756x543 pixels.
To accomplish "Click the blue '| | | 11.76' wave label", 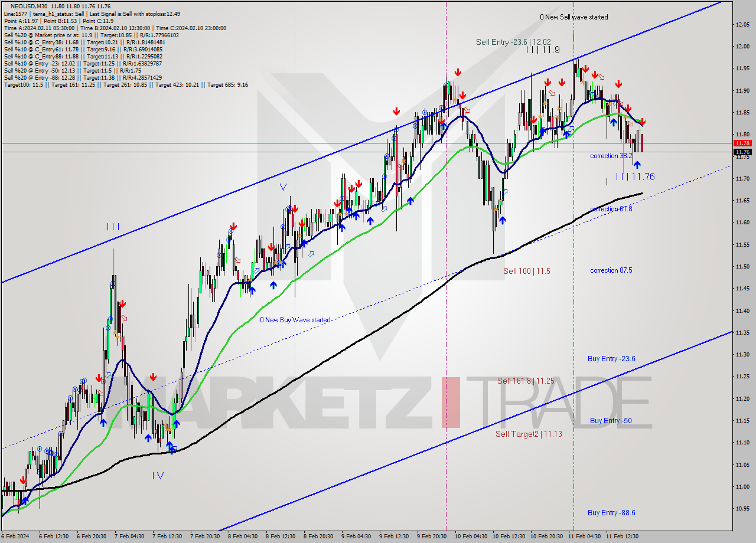I will [635, 176].
